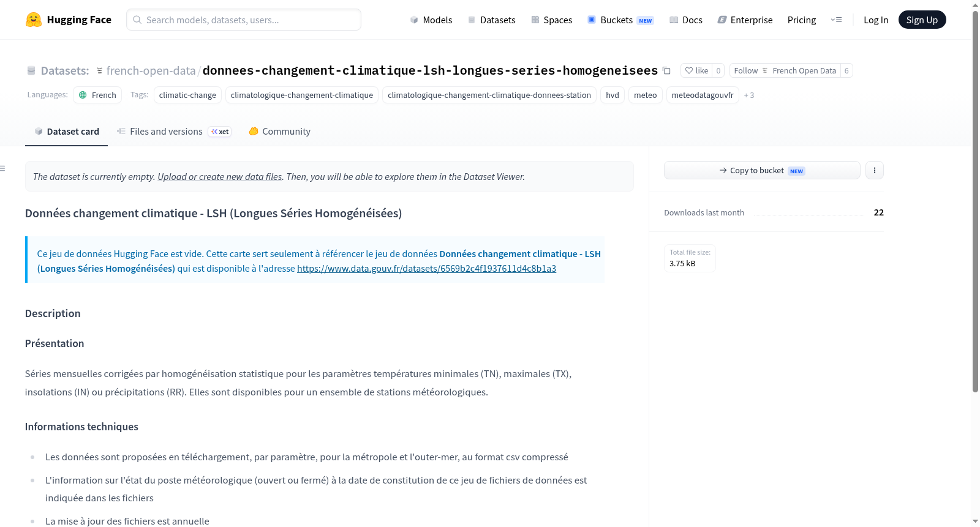Click Copy to bucket button

(762, 170)
